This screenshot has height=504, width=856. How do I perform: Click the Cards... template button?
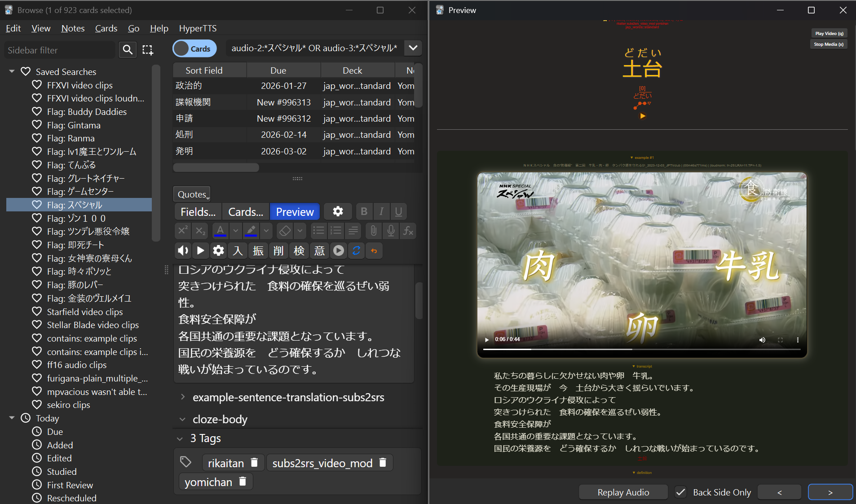[x=246, y=211]
